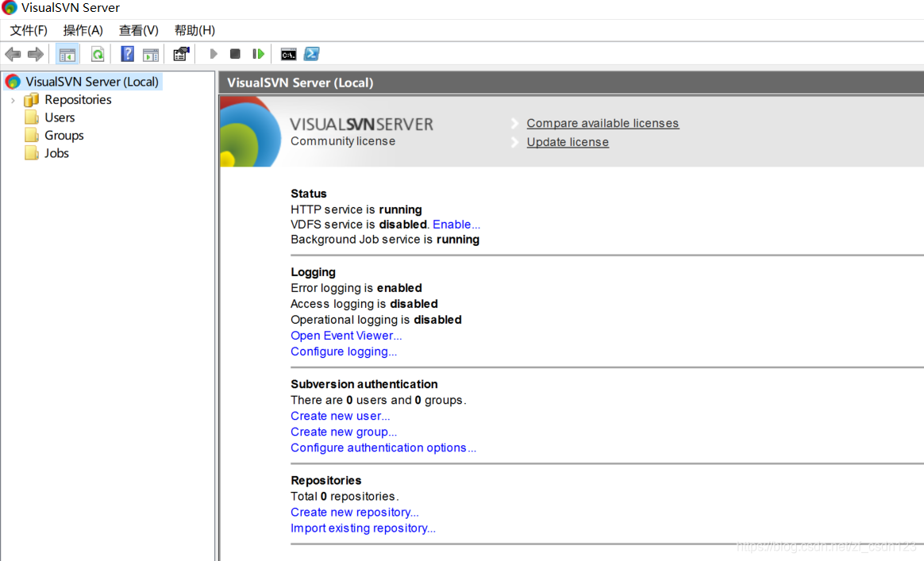The width and height of the screenshot is (924, 561).
Task: Click Create new group... link
Action: tap(344, 432)
